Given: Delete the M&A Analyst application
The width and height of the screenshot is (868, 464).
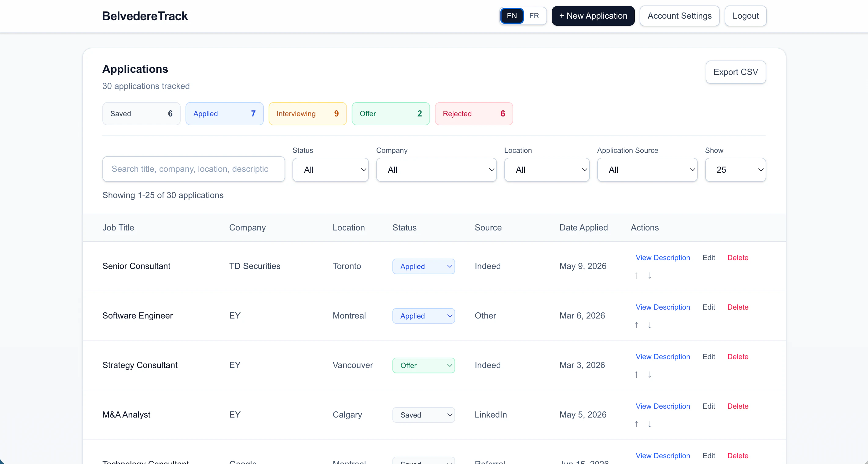Looking at the screenshot, I should coord(737,406).
